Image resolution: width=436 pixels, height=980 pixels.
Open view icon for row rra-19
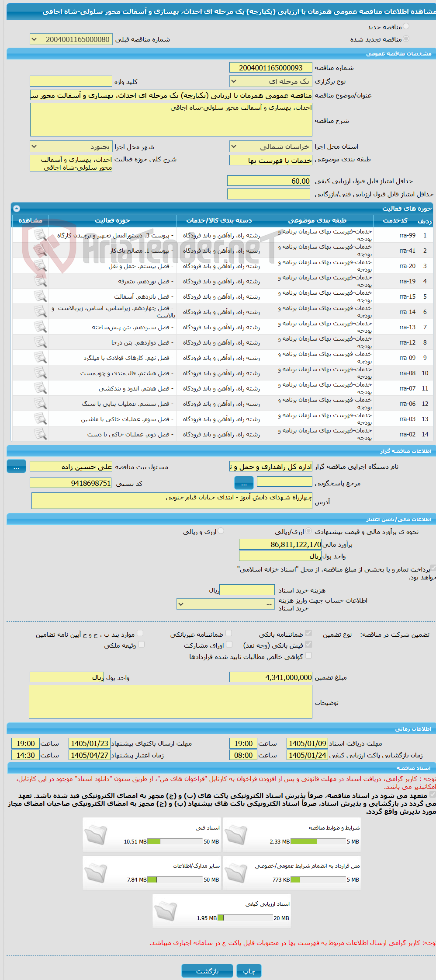40,281
